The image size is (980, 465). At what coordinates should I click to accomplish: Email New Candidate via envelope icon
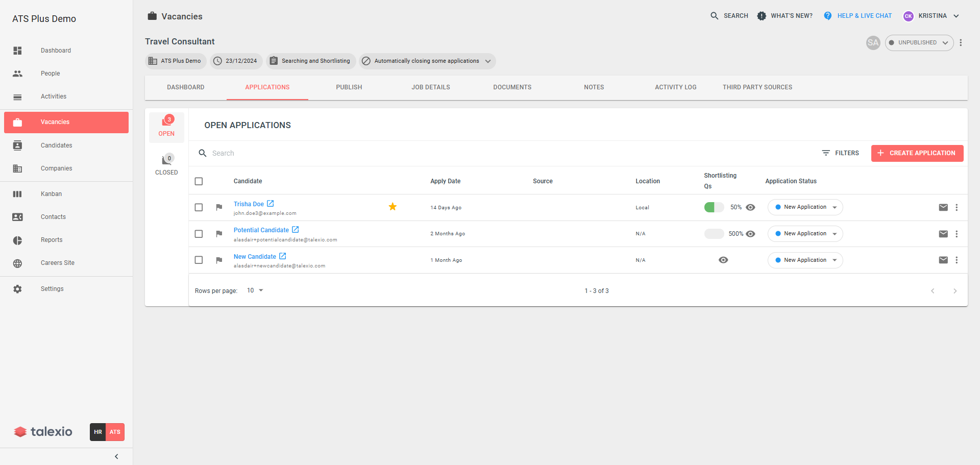pos(943,260)
